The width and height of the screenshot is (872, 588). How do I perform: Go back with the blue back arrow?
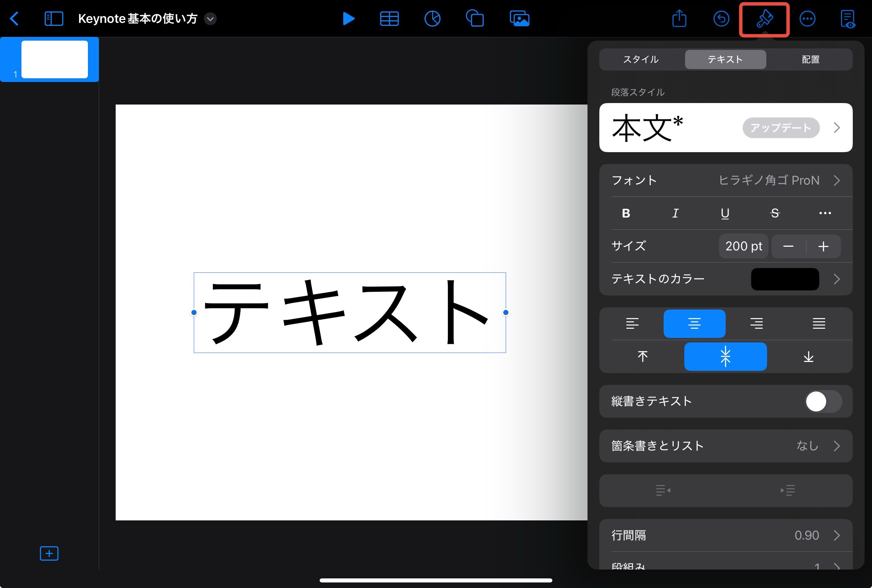[14, 19]
